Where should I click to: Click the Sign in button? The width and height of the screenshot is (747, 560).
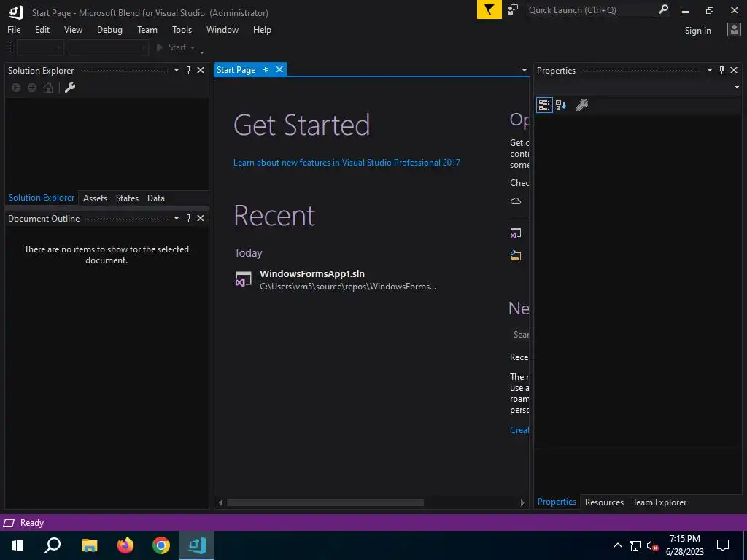(x=697, y=31)
